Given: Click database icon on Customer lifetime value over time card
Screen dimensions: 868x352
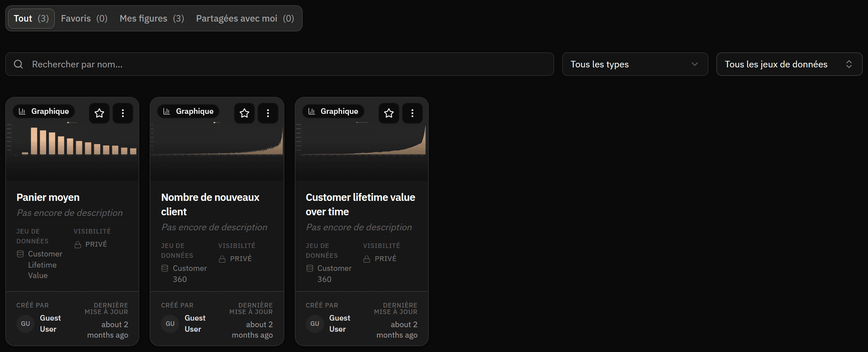Looking at the screenshot, I should (310, 268).
